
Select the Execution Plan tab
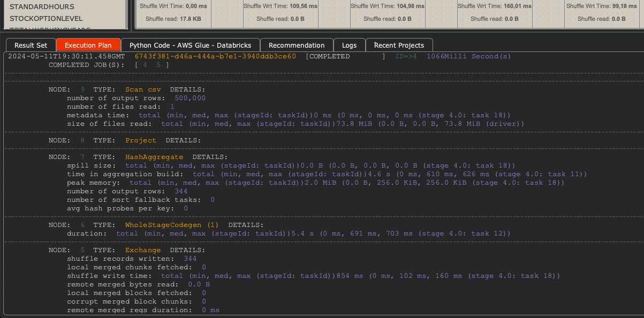88,45
